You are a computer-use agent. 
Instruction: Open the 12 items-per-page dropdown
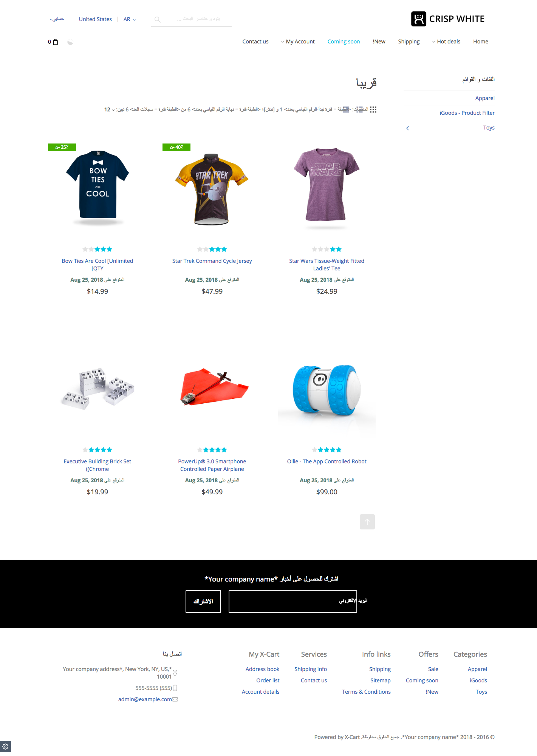pyautogui.click(x=110, y=110)
